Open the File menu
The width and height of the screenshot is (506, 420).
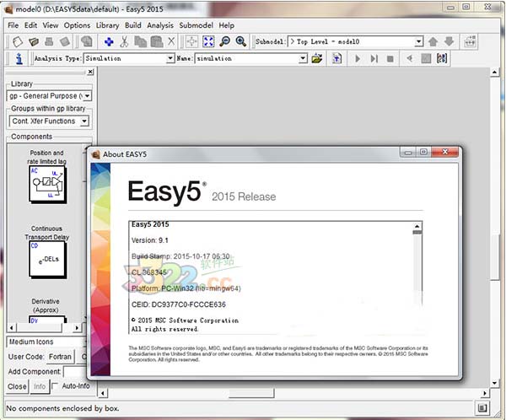tap(13, 25)
